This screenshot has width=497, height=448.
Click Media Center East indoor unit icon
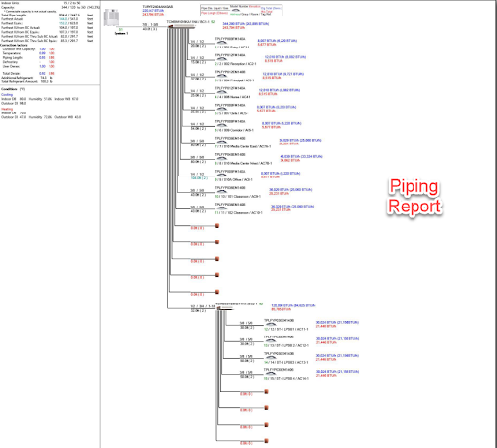221,142
